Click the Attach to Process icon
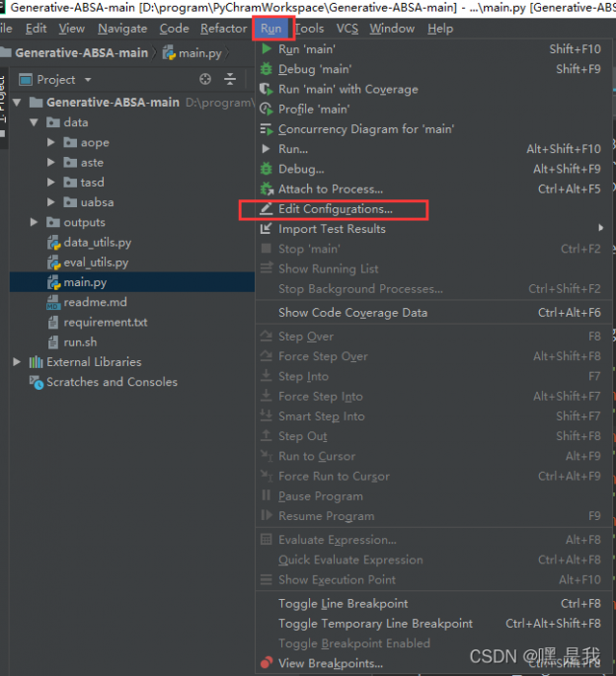Screen dimensions: 616x676 click(266, 188)
